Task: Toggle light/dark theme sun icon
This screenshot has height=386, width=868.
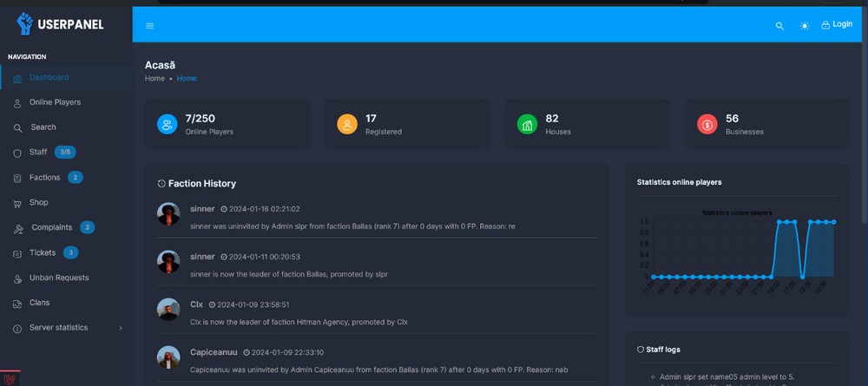Action: click(x=805, y=26)
